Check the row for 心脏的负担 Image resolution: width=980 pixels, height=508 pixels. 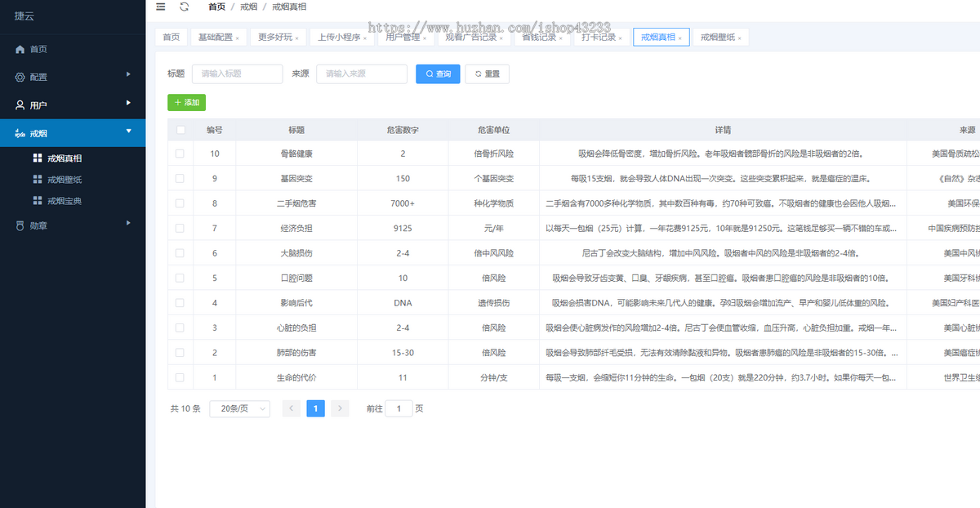(x=180, y=328)
